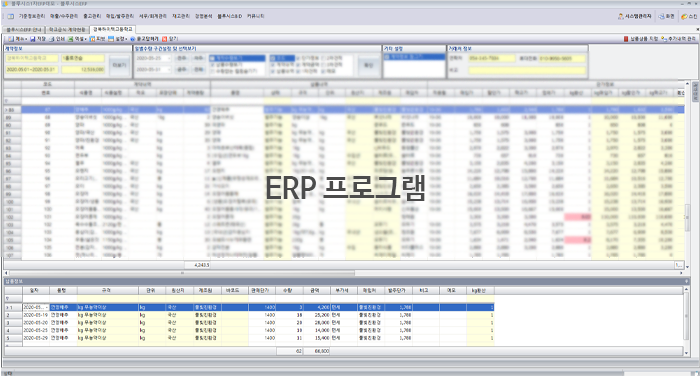Click the 추가내역 관리 link on the right toolbar
This screenshot has width=700, height=376.
tap(678, 39)
